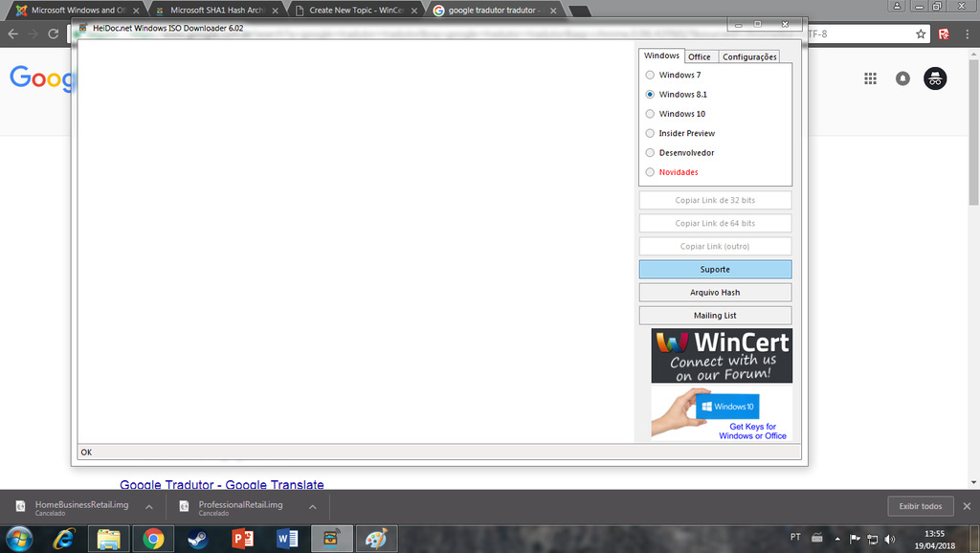980x553 pixels.
Task: Click the Google notifications bell
Action: click(902, 78)
